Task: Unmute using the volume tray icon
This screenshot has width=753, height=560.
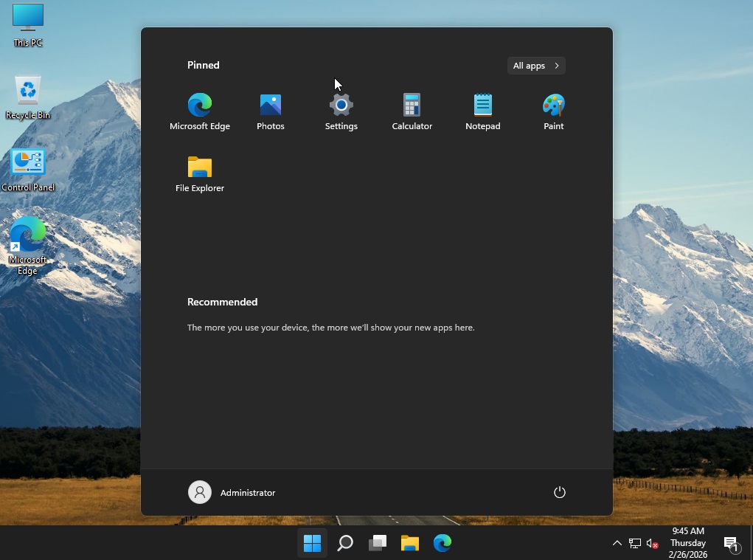Action: [x=652, y=544]
